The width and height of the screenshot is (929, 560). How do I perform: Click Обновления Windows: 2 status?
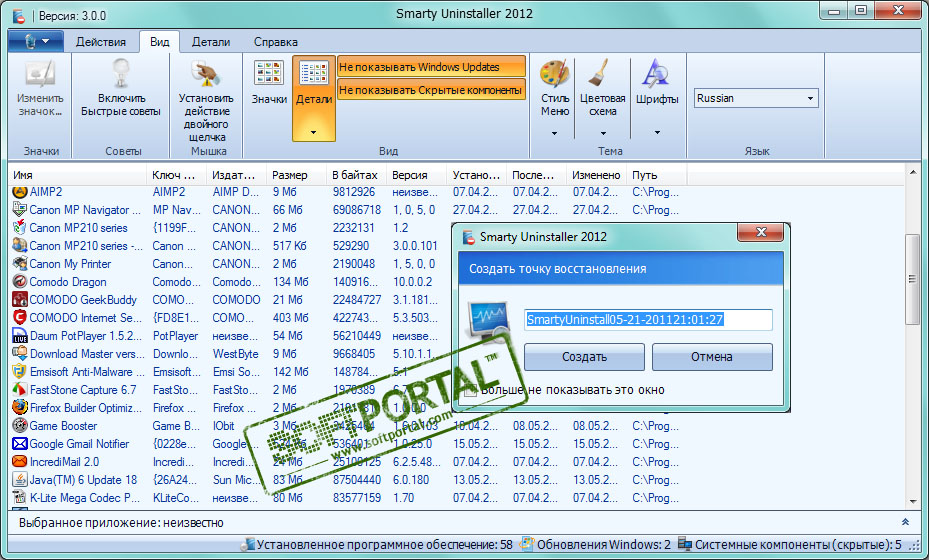click(596, 545)
